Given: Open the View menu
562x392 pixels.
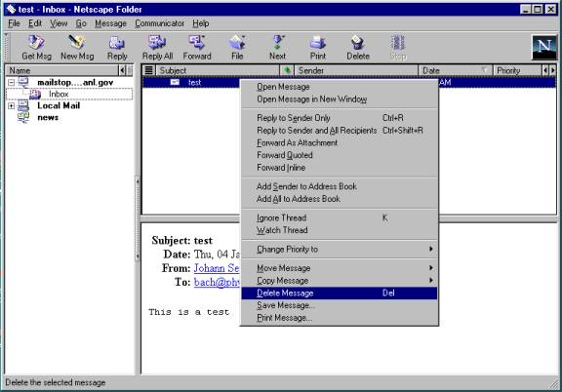Looking at the screenshot, I should [59, 23].
